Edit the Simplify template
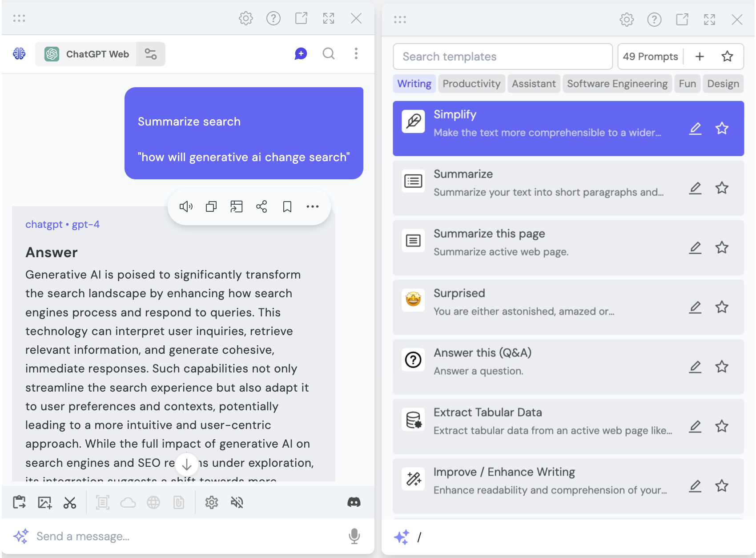This screenshot has width=756, height=558. 695,129
